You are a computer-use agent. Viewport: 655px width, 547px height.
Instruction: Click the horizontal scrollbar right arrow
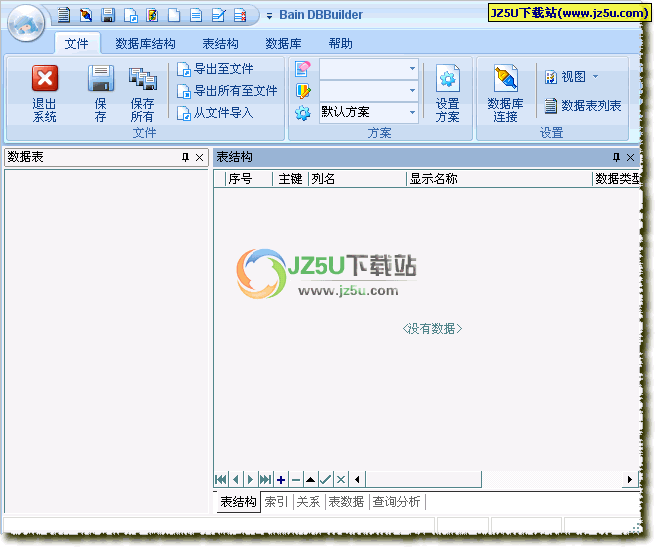pos(630,479)
